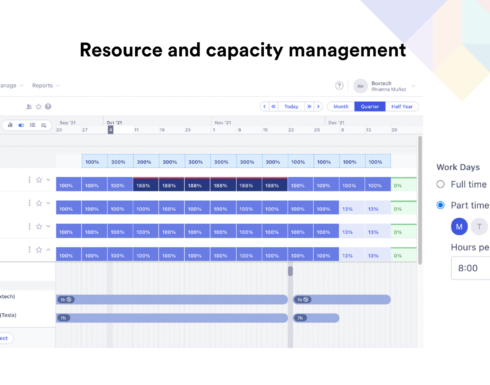The width and height of the screenshot is (490, 385).
Task: Click the filled question mark icon next to the star
Action: pyautogui.click(x=48, y=107)
